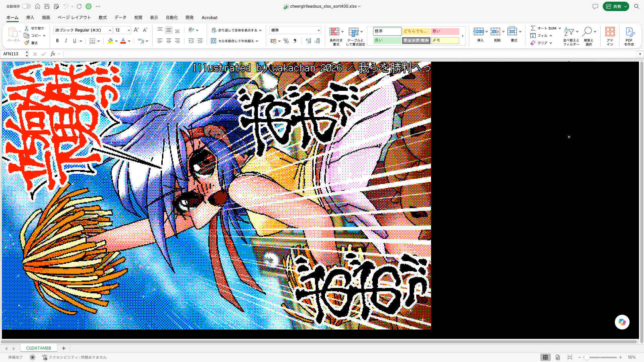
Task: Toggle the AutoSave switch
Action: (26, 6)
